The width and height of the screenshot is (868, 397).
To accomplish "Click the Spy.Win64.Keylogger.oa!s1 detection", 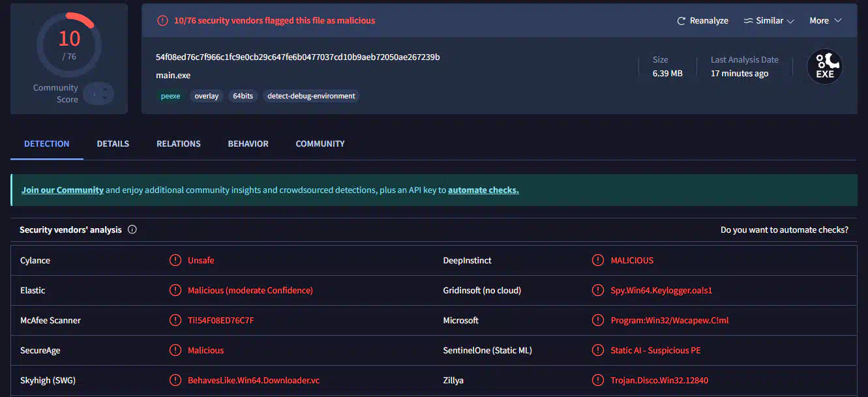I will click(x=661, y=290).
